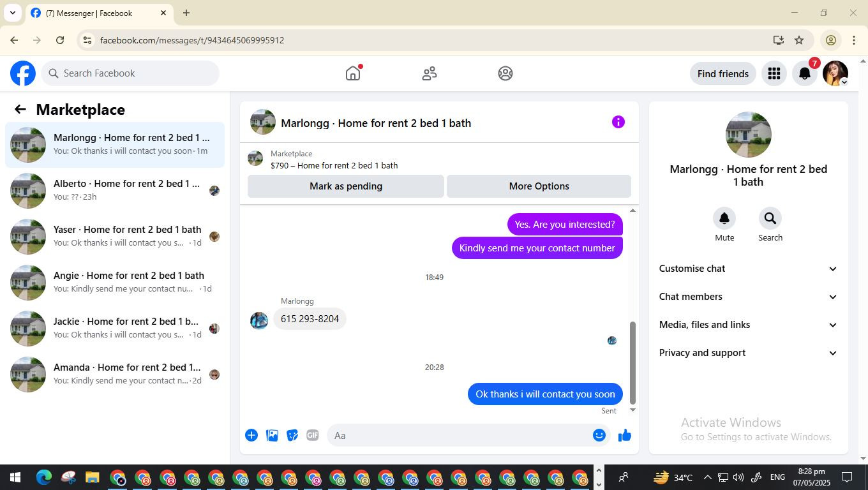
Task: Open the Windows Start menu
Action: [15, 477]
